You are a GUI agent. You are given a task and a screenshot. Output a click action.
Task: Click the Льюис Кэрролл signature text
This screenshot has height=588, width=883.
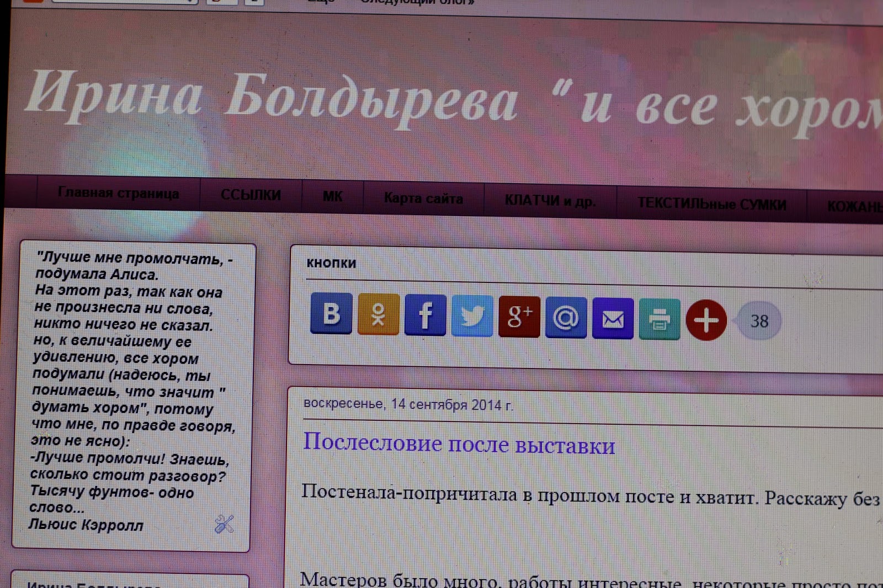pos(86,524)
